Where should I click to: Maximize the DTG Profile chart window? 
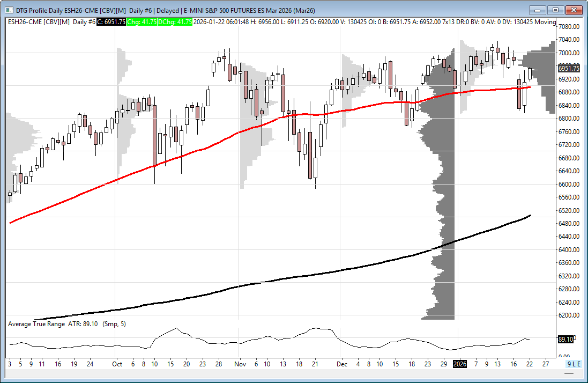[x=555, y=10]
